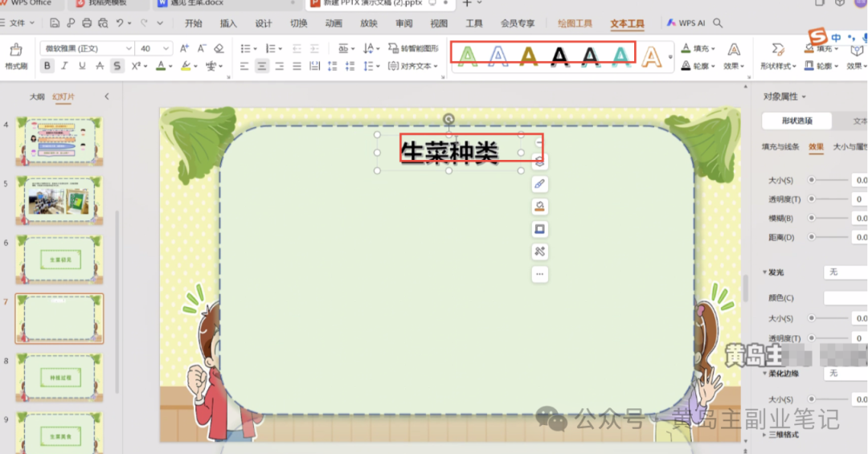Click the Format Painter (格式刷) icon
The height and width of the screenshot is (454, 868).
(16, 55)
